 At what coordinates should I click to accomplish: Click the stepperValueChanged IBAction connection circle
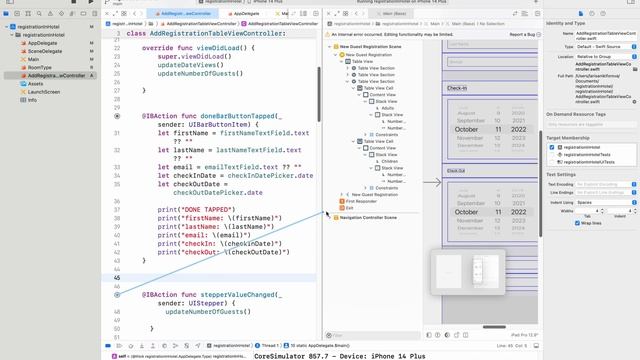tap(117, 295)
